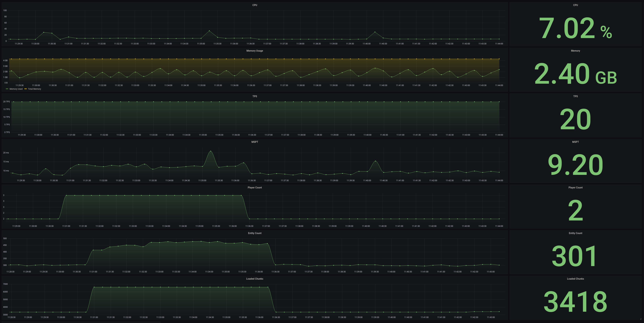The image size is (644, 323).
Task: Click the title above the 7.02 % stat
Action: coord(575,5)
